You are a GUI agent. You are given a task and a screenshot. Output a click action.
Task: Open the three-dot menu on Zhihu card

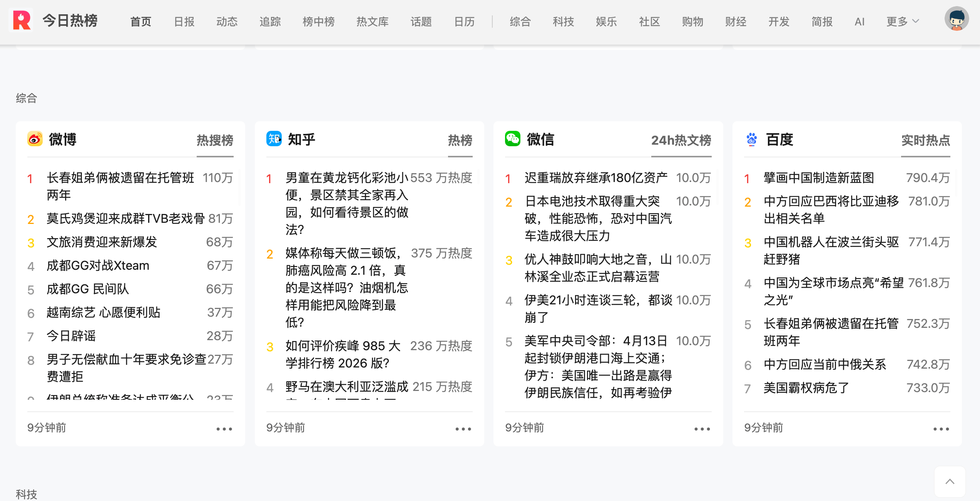463,429
